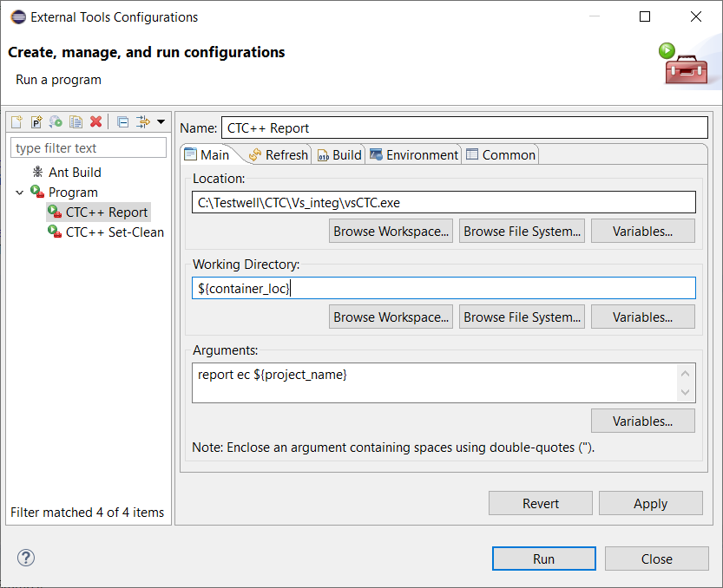The image size is (723, 588).
Task: Duplicate the selected launch configuration
Action: [x=76, y=122]
